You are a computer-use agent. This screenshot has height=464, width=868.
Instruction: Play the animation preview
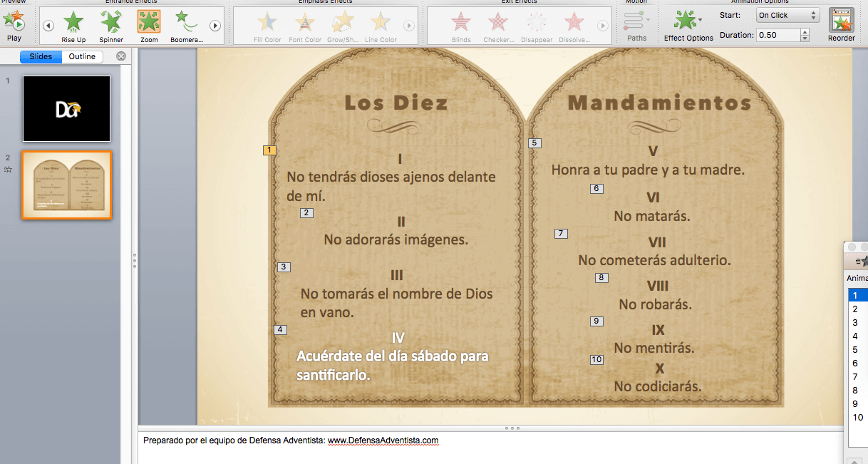[x=14, y=24]
